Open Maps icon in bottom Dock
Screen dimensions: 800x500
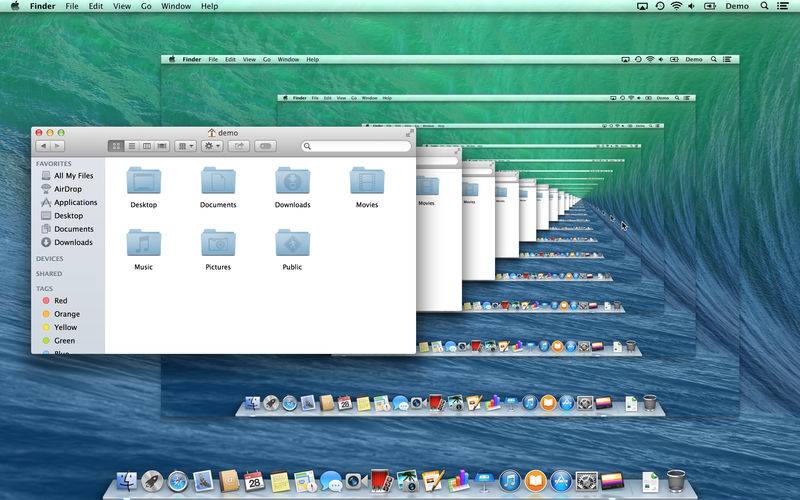(305, 481)
